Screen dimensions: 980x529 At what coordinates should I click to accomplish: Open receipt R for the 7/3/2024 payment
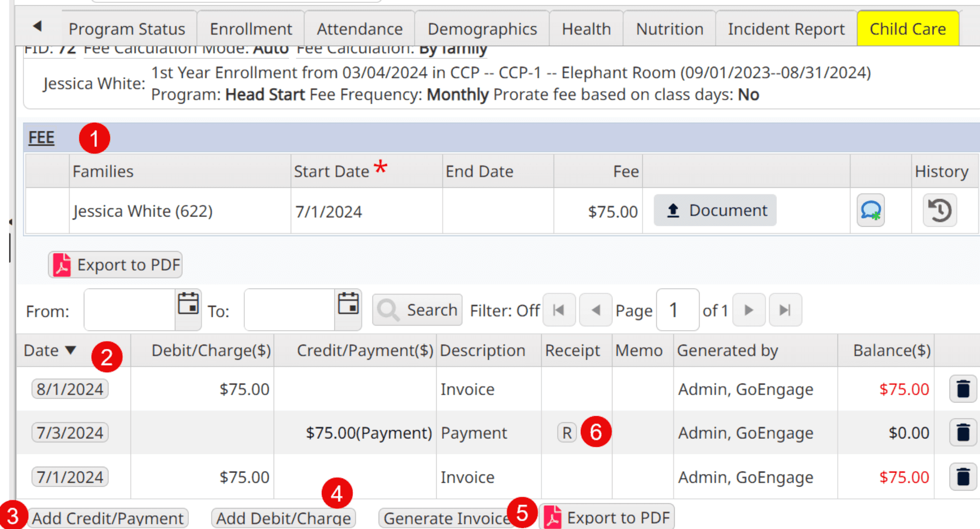coord(567,433)
